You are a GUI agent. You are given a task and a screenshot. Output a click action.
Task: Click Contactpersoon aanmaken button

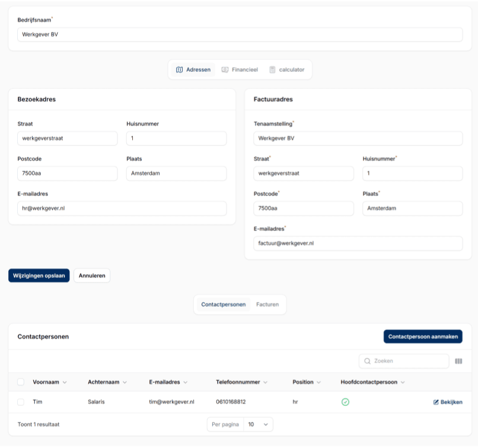click(x=423, y=336)
